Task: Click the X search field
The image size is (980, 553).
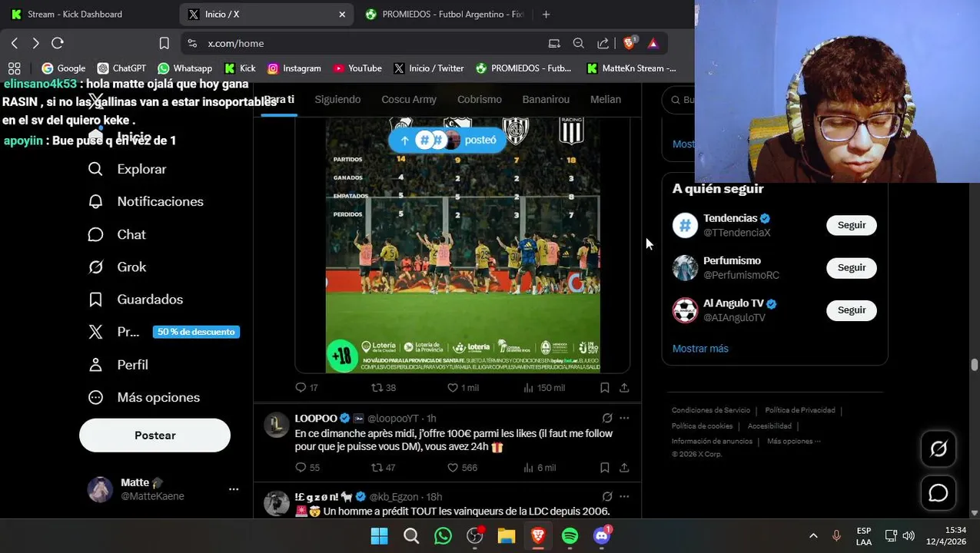Action: click(679, 100)
